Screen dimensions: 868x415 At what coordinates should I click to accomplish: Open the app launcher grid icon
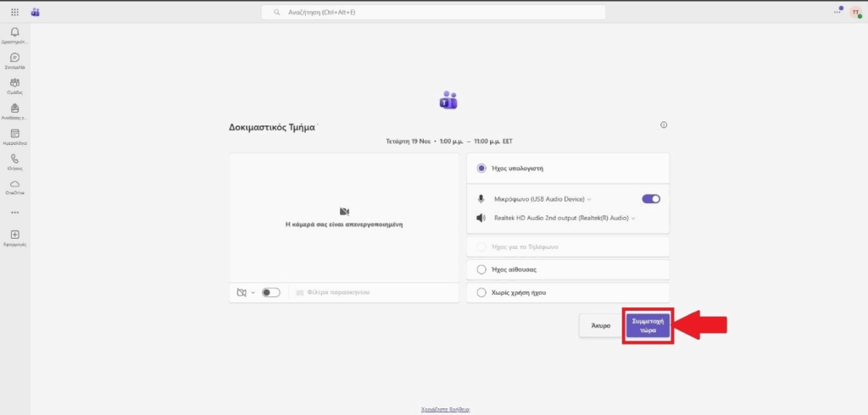pos(14,12)
